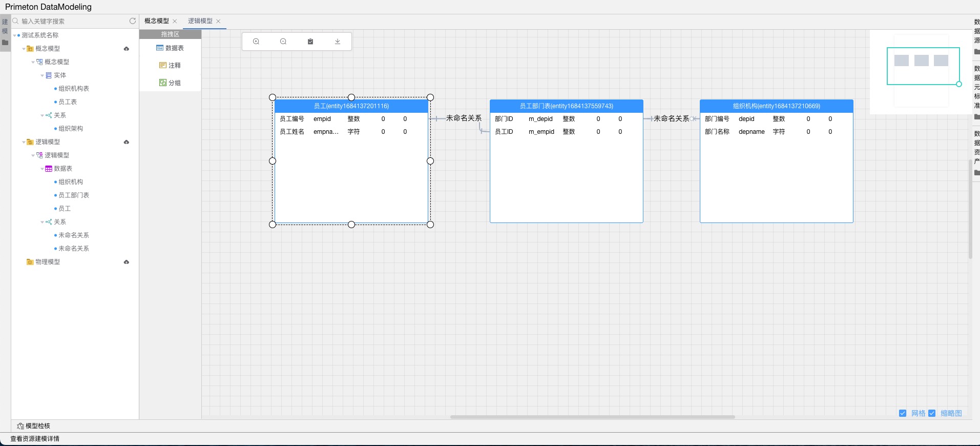Click the cloud upload icon on 物理模型 row
The width and height of the screenshot is (980, 446).
[x=127, y=262]
